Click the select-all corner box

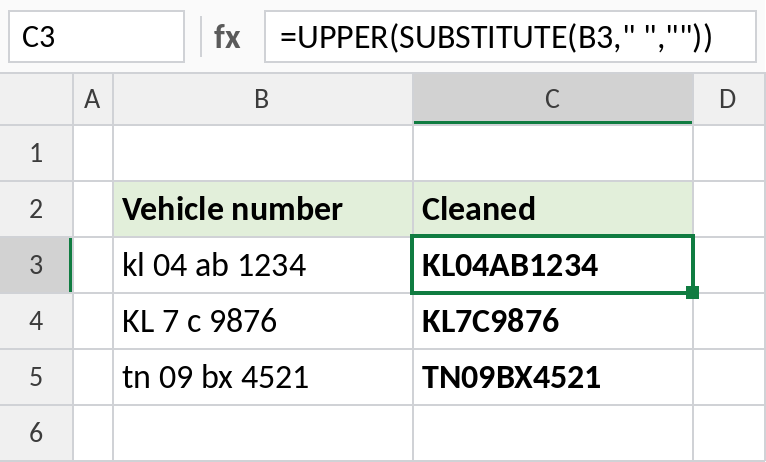pyautogui.click(x=36, y=99)
